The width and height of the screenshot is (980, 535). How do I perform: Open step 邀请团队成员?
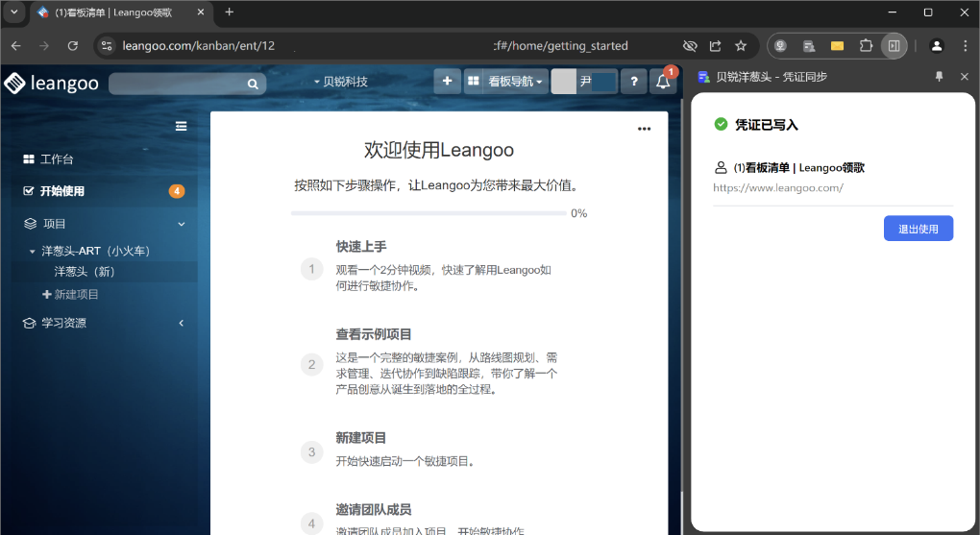(x=373, y=510)
